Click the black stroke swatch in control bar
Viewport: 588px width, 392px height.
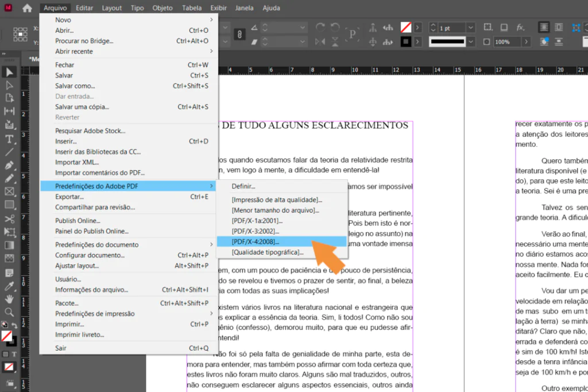406,41
